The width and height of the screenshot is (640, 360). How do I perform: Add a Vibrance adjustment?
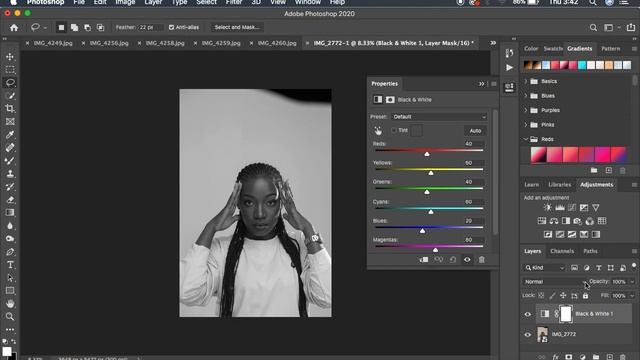coord(596,208)
